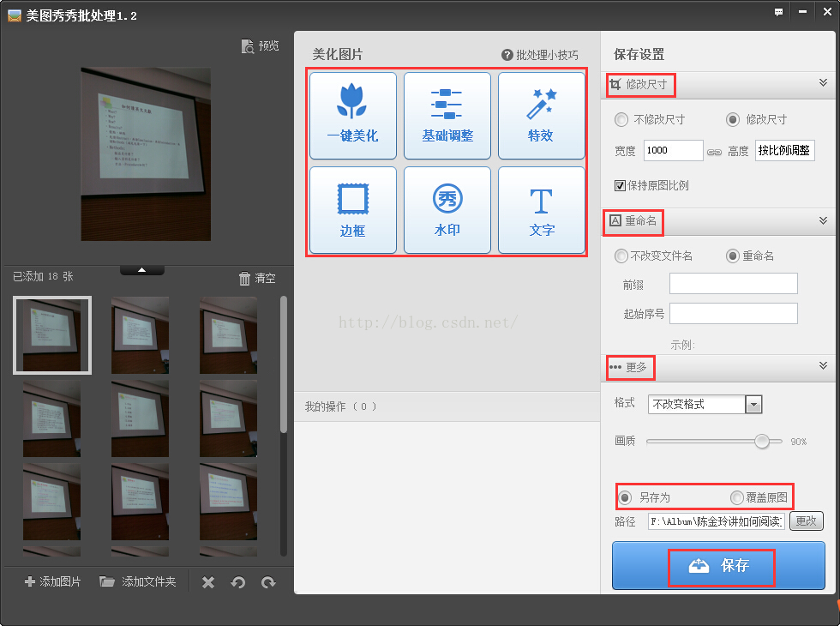Open the 特效 effects tool
The height and width of the screenshot is (626, 840).
[x=541, y=116]
